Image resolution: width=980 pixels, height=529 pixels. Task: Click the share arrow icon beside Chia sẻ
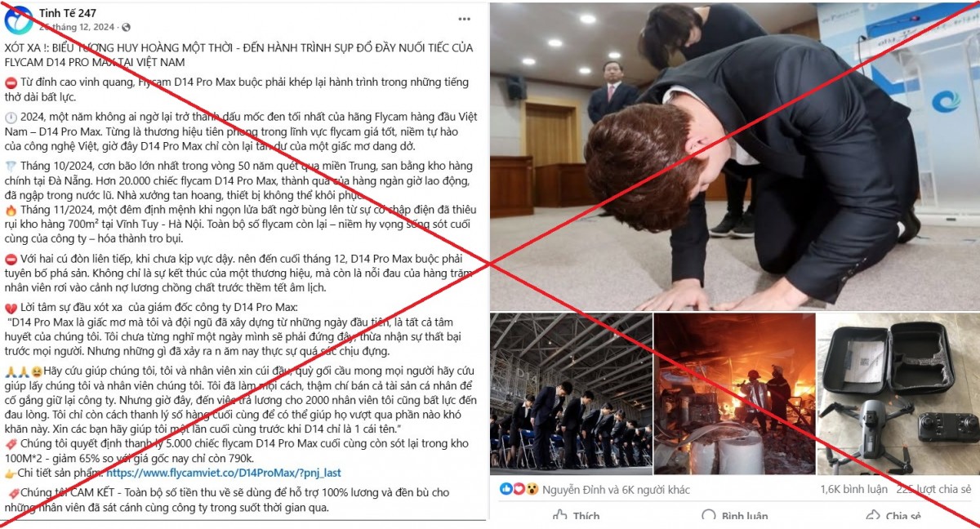(x=873, y=517)
